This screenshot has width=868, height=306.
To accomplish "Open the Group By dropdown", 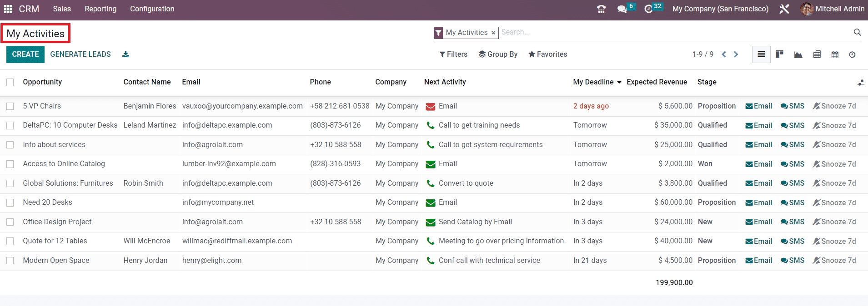I will [x=498, y=54].
